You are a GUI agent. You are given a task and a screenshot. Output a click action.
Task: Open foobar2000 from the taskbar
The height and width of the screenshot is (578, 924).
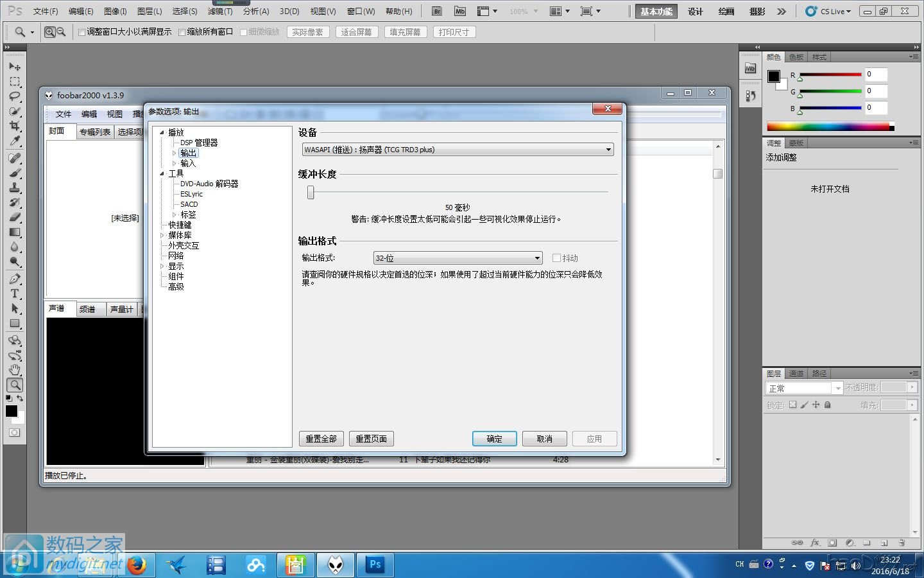click(x=335, y=565)
